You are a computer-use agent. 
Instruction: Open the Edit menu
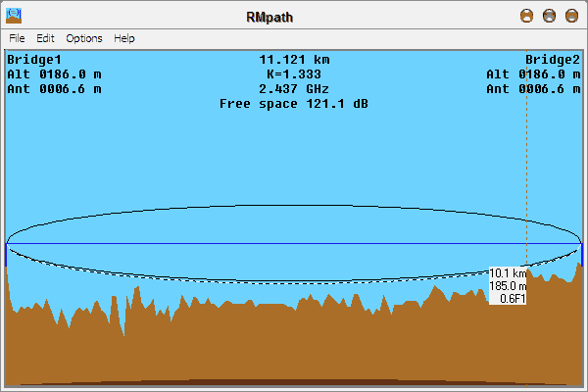click(x=45, y=38)
